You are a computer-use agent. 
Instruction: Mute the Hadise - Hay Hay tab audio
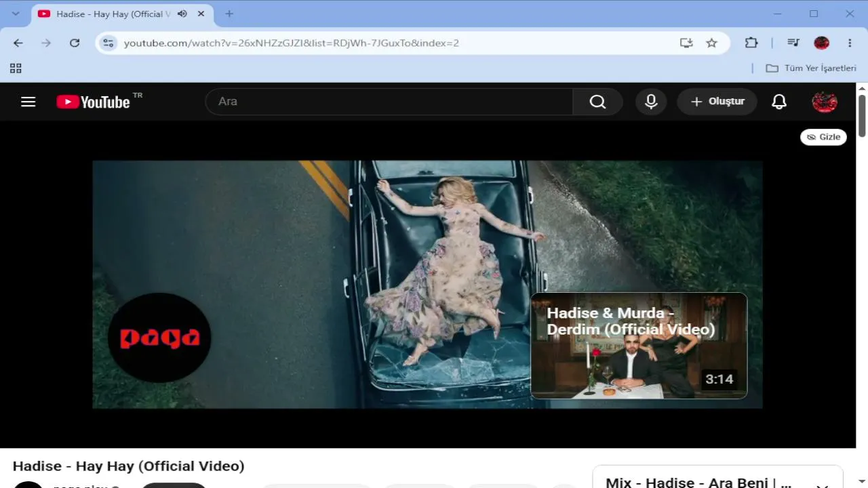pos(182,14)
